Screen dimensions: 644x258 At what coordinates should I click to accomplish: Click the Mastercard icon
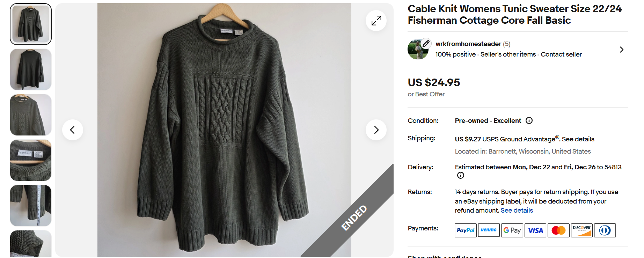tap(558, 230)
